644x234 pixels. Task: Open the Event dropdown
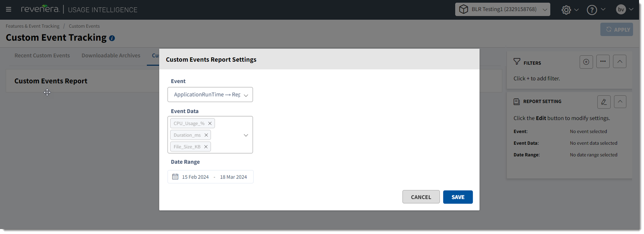(210, 95)
